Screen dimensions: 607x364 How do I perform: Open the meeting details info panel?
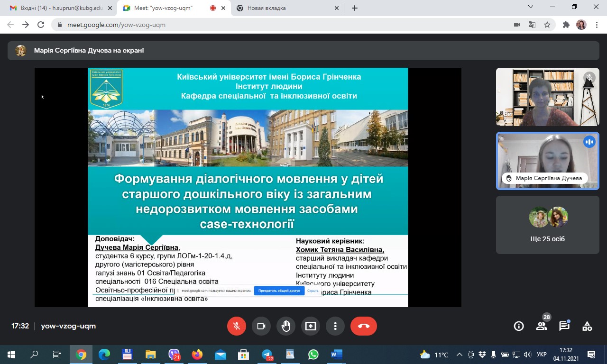518,326
